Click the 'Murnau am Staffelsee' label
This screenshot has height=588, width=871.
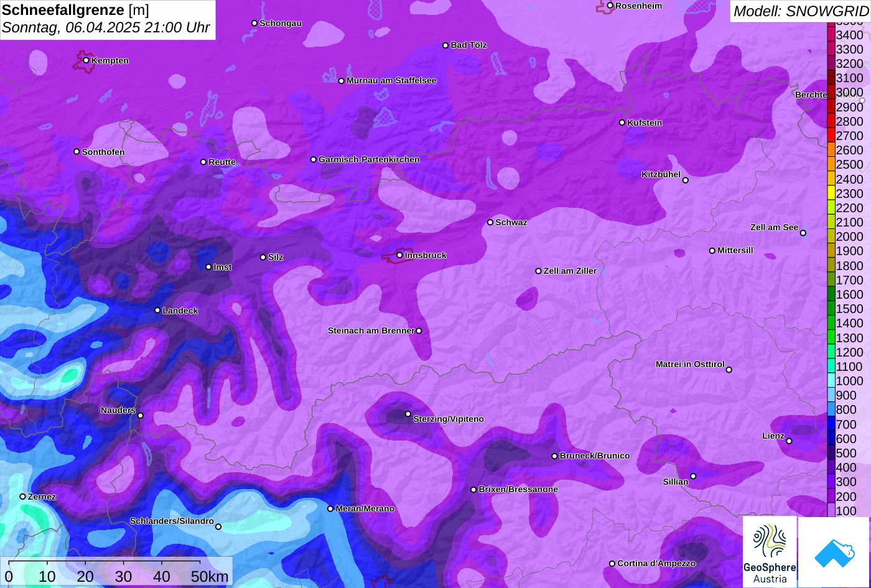pyautogui.click(x=391, y=81)
